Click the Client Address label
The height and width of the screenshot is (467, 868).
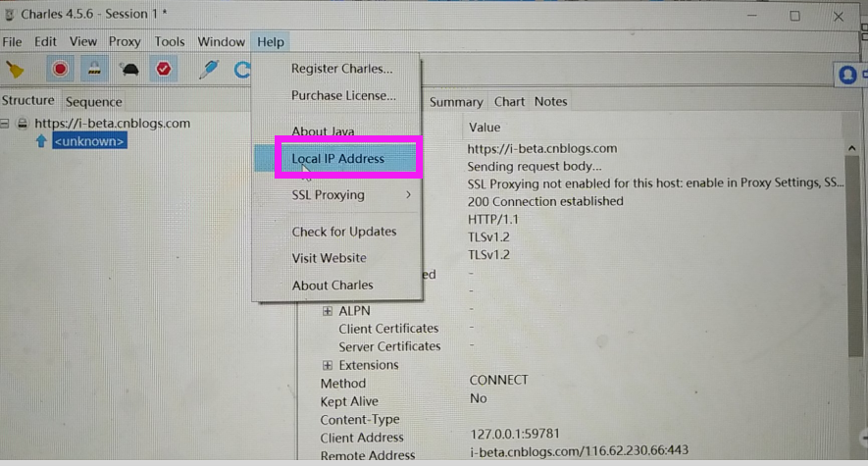[x=362, y=438]
